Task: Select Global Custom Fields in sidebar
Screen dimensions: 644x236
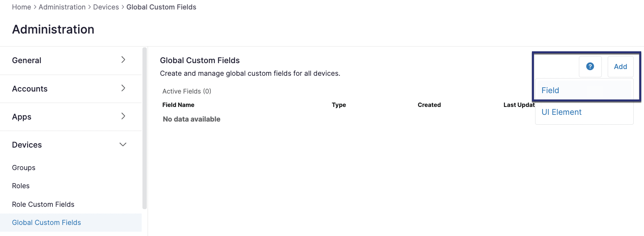Action: point(71,223)
